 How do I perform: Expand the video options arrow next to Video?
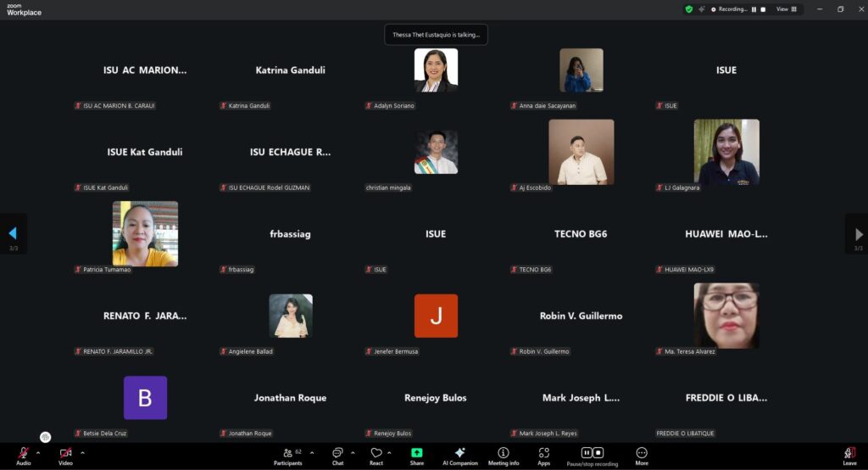pos(82,453)
